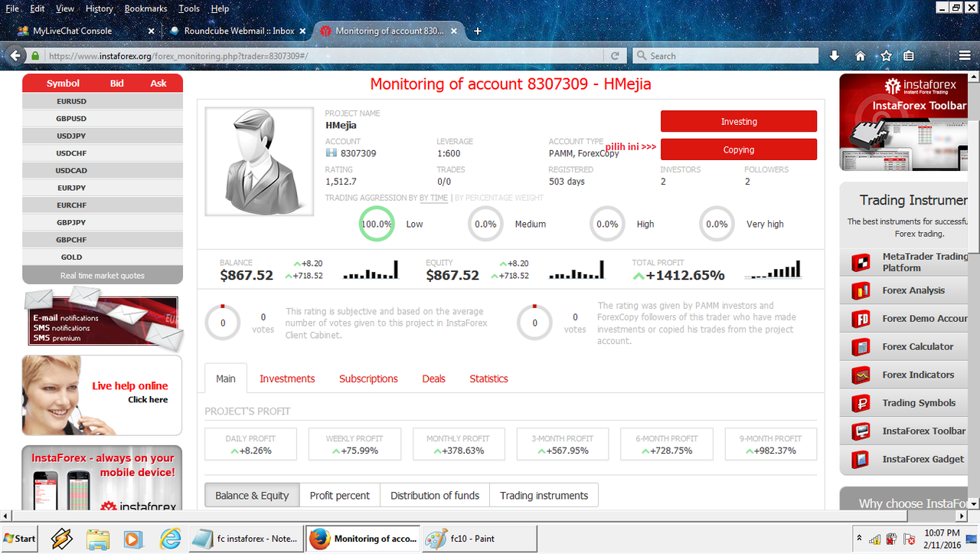
Task: Open Internet Explorer from taskbar
Action: click(x=170, y=539)
